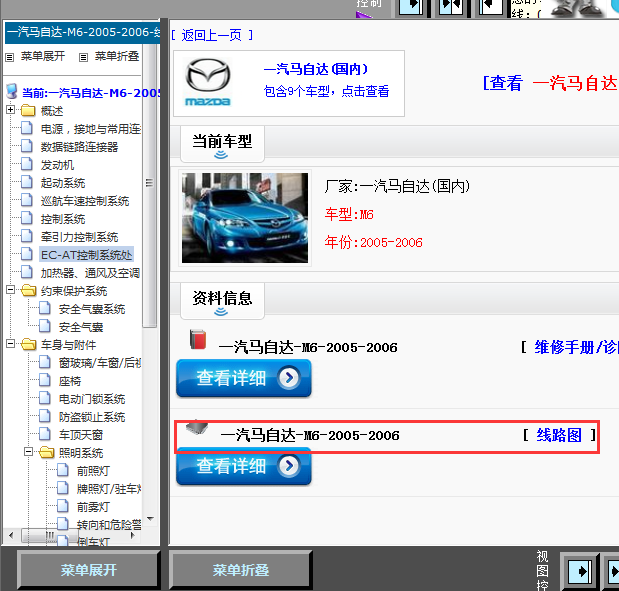Screen dimensions: 619x591
Task: Click top panel menu 菜单折叠 link
Action: pyautogui.click(x=117, y=56)
